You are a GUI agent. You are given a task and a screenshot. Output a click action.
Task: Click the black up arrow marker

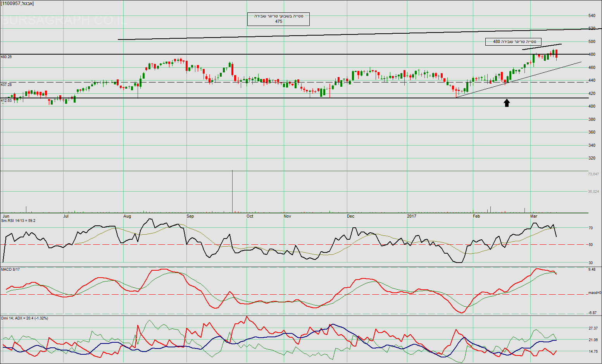[x=507, y=103]
